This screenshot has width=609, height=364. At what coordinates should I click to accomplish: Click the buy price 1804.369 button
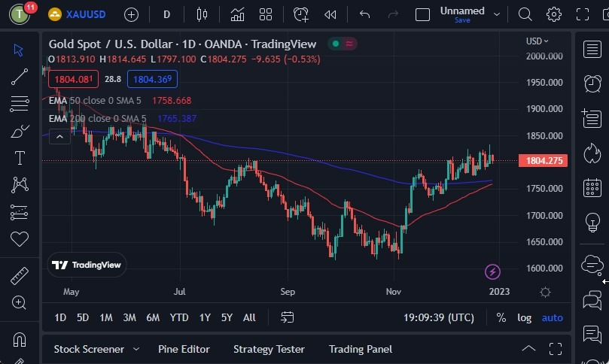coord(152,79)
